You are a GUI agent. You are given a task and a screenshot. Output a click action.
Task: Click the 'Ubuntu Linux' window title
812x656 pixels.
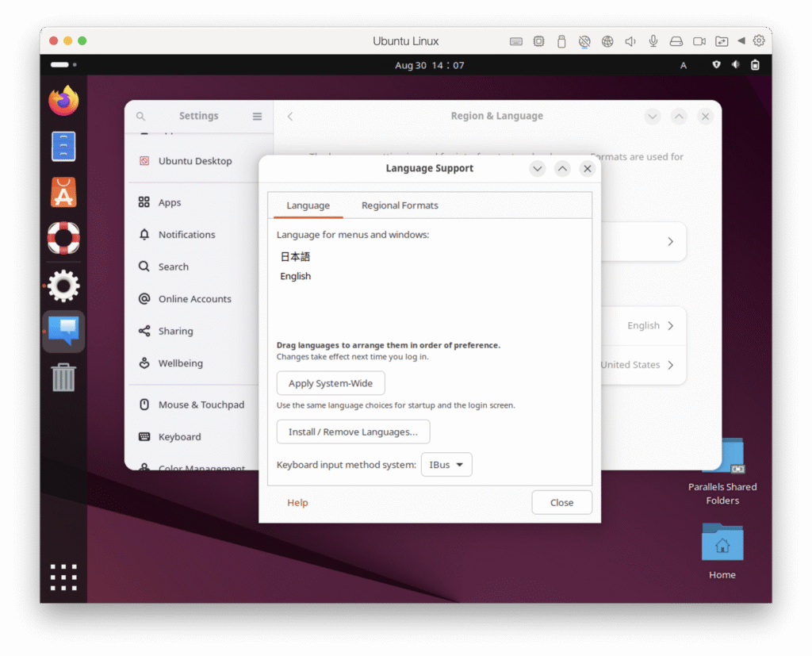tap(406, 41)
